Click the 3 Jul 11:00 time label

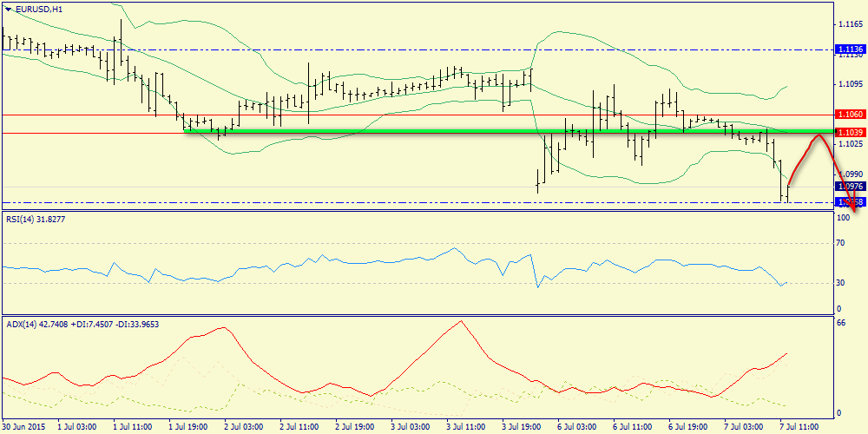click(466, 427)
